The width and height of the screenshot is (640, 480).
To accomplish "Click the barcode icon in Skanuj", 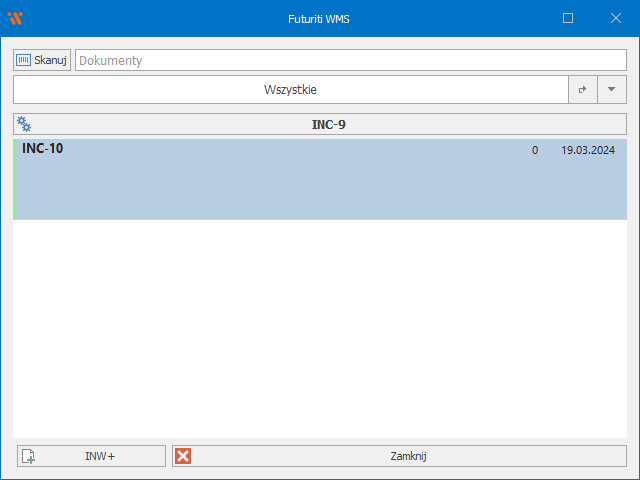I will coord(24,60).
